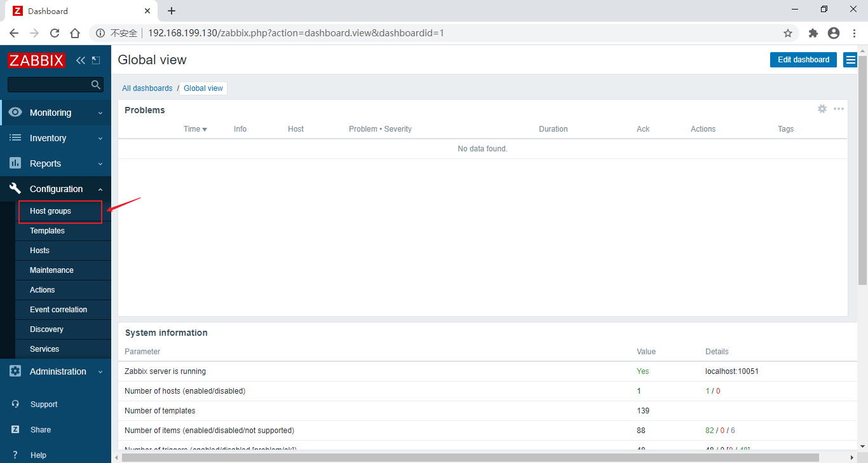868x463 pixels.
Task: Open Chrome three-dot menu
Action: point(855,33)
